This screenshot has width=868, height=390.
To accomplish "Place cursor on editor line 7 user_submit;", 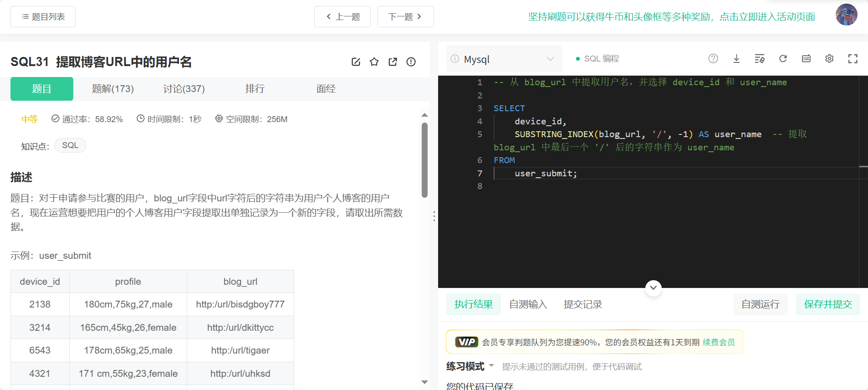I will click(x=546, y=174).
